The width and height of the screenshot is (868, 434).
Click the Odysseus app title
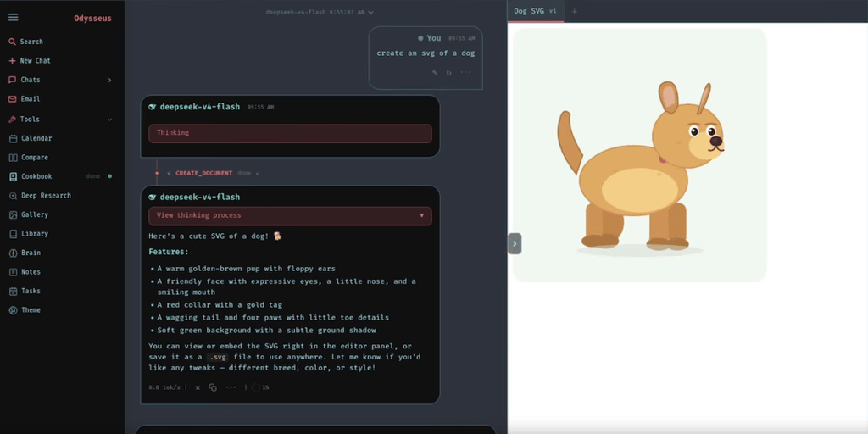92,19
